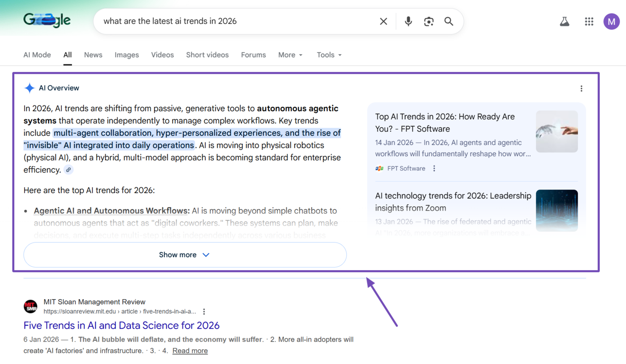Clear the search query with X icon

click(383, 21)
